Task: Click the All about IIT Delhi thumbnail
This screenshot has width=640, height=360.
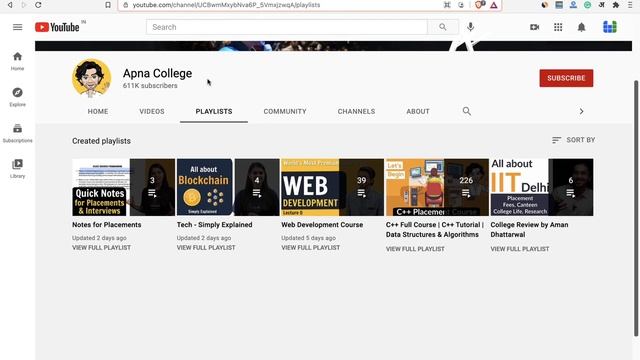Action: click(x=542, y=187)
